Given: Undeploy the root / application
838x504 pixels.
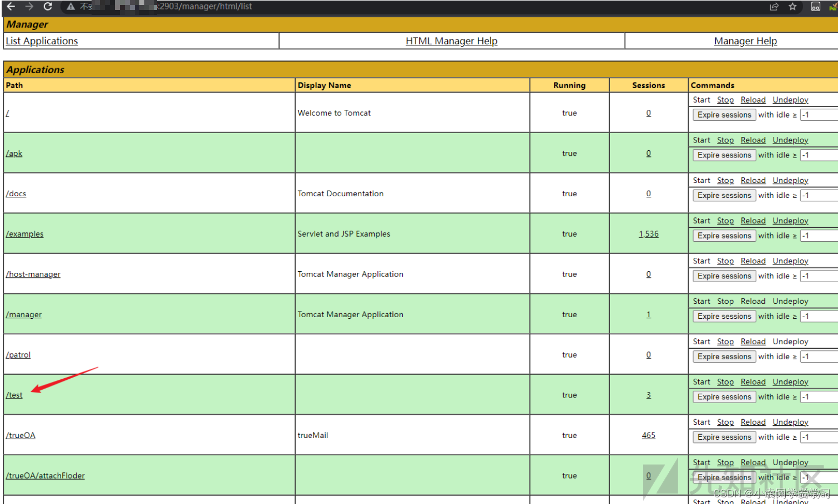Looking at the screenshot, I should [790, 100].
